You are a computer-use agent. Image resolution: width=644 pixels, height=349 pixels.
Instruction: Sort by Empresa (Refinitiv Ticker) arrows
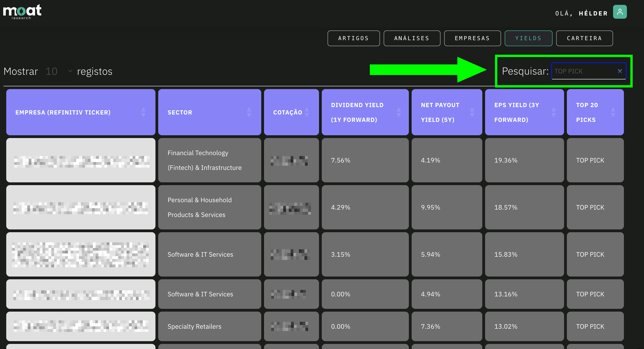click(x=143, y=112)
